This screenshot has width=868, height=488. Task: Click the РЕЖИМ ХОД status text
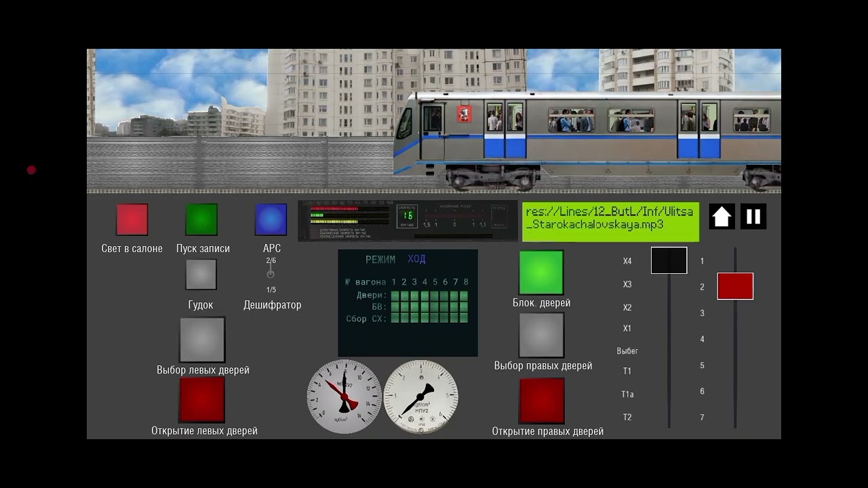coord(395,260)
